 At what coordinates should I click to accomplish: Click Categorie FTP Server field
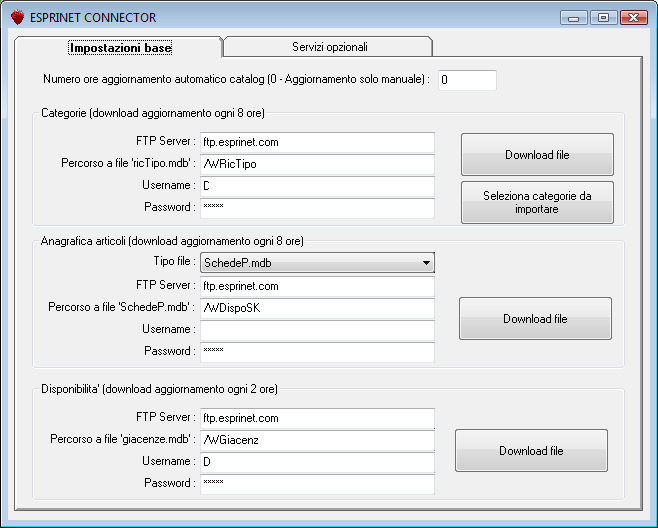(317, 142)
